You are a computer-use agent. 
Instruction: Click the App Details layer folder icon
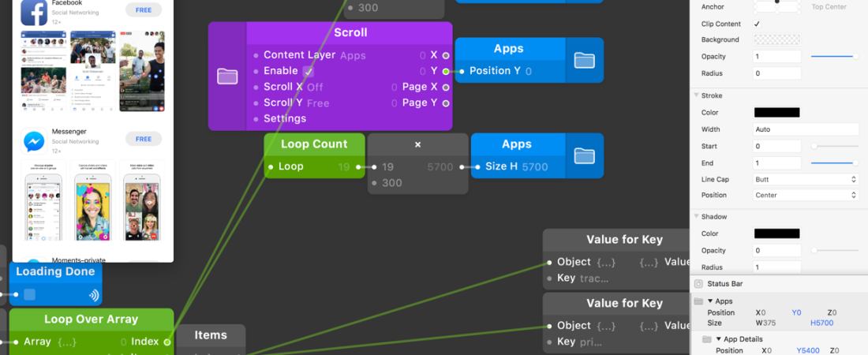[x=705, y=339]
